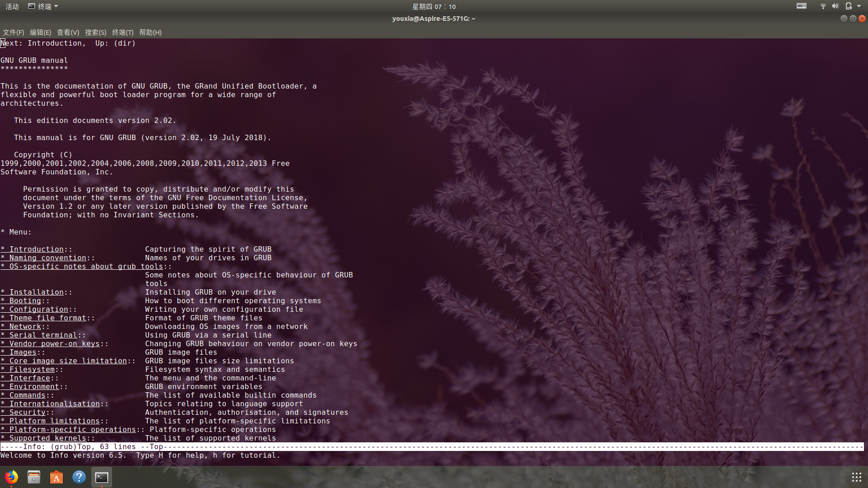This screenshot has height=488, width=868.
Task: Open the Help dock icon
Action: click(79, 477)
